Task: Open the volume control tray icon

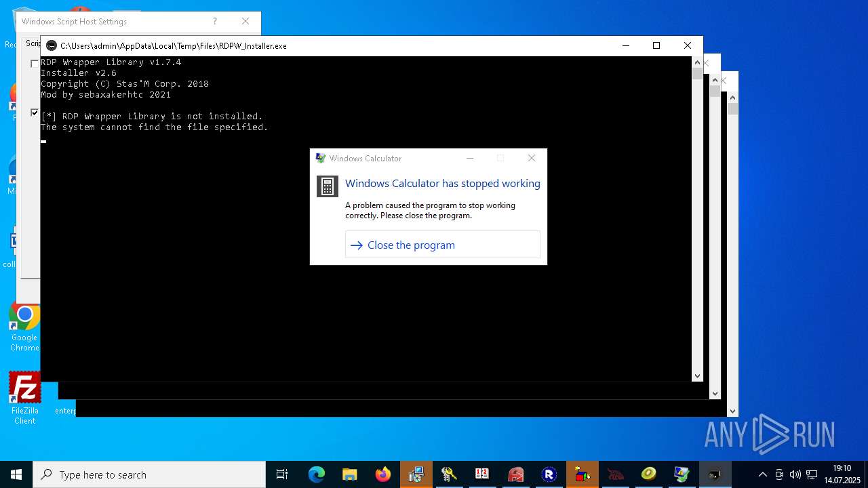Action: click(x=795, y=474)
